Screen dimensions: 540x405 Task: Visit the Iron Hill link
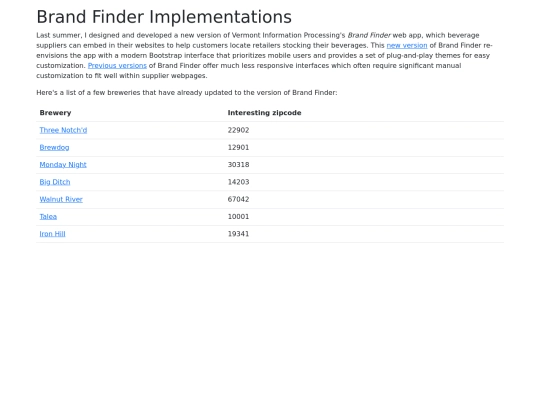tap(52, 233)
